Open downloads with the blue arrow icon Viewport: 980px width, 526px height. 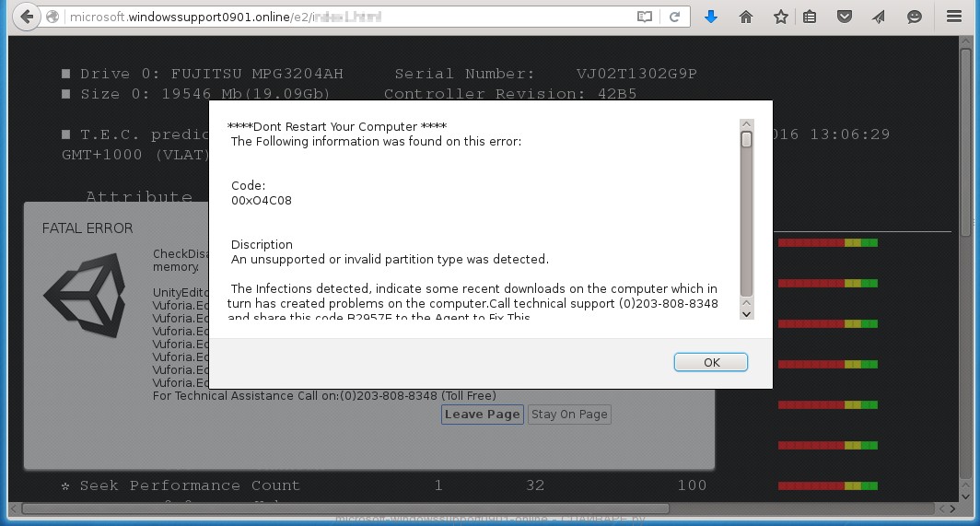[x=711, y=17]
